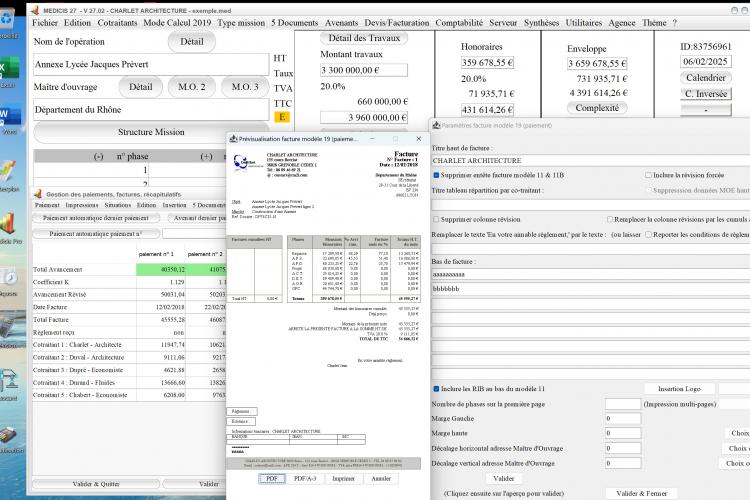Screen dimensions: 750x500
Task: Open the Calendrier
Action: point(706,78)
